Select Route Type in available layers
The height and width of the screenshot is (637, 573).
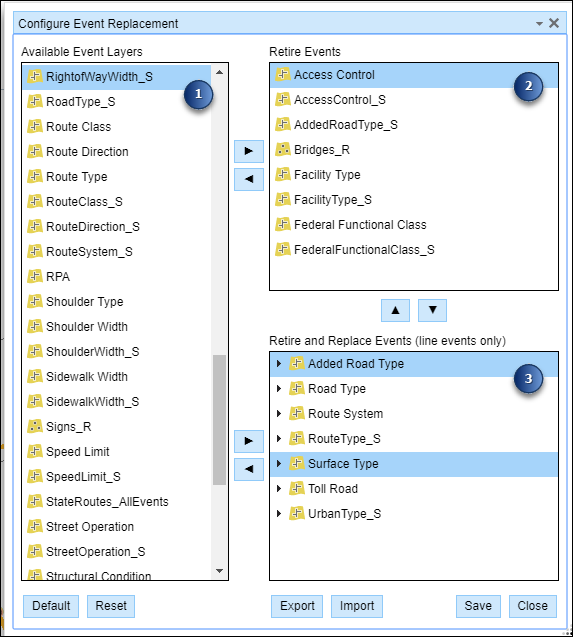click(x=117, y=176)
